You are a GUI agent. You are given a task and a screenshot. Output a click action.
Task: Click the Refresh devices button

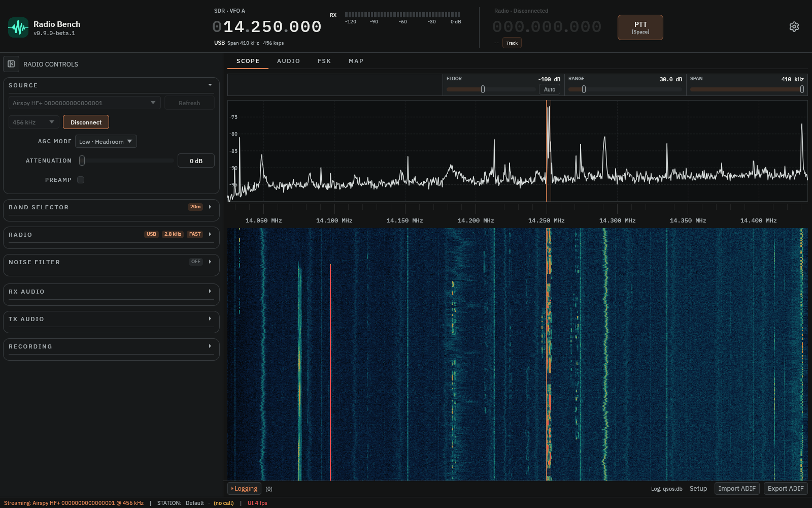(x=189, y=103)
